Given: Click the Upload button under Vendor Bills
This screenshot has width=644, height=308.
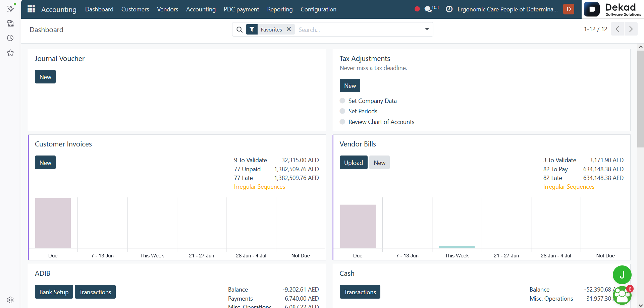Looking at the screenshot, I should (354, 163).
